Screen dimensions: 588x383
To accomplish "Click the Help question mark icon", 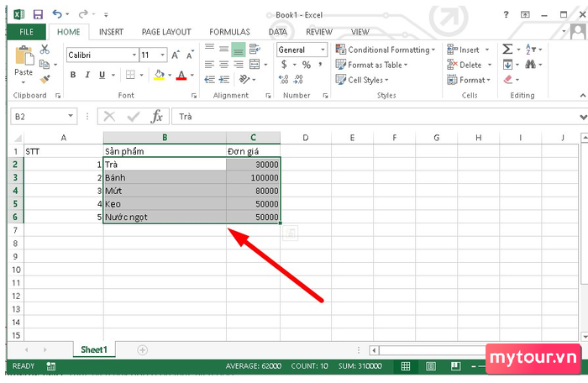I will (506, 14).
